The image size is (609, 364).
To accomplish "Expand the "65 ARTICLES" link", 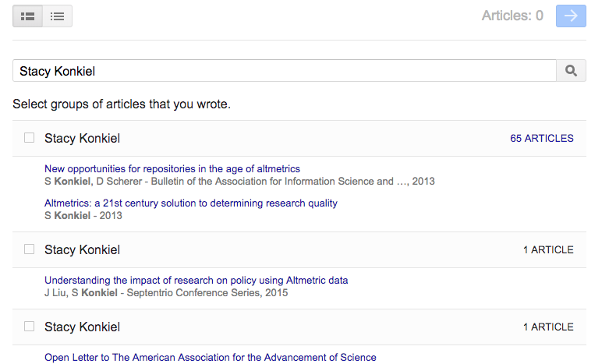I will 541,139.
